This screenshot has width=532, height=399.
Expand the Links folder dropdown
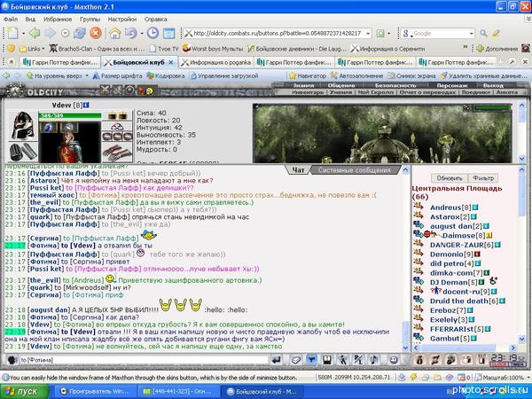(x=43, y=49)
